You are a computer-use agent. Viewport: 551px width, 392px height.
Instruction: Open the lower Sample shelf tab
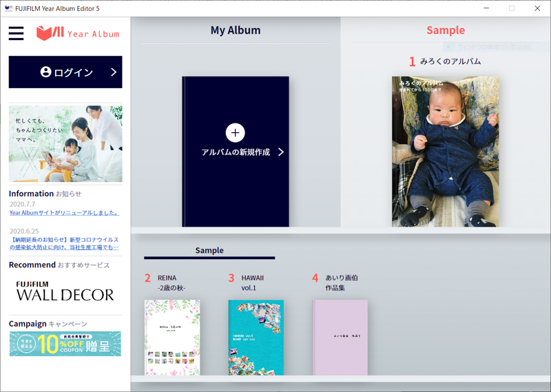pos(209,251)
